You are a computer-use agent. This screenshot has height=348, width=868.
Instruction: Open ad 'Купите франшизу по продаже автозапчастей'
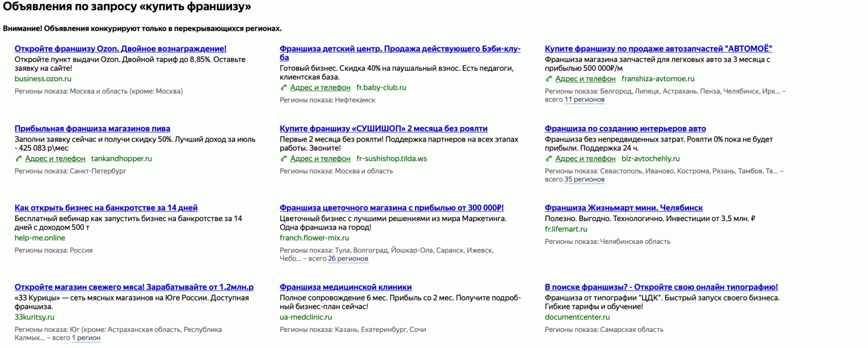[659, 49]
